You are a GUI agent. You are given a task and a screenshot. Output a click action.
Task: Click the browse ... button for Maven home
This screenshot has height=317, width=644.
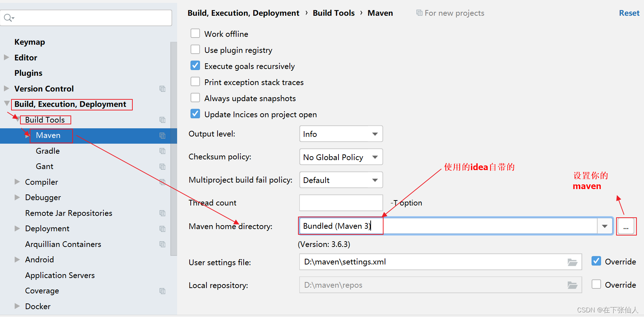point(626,226)
